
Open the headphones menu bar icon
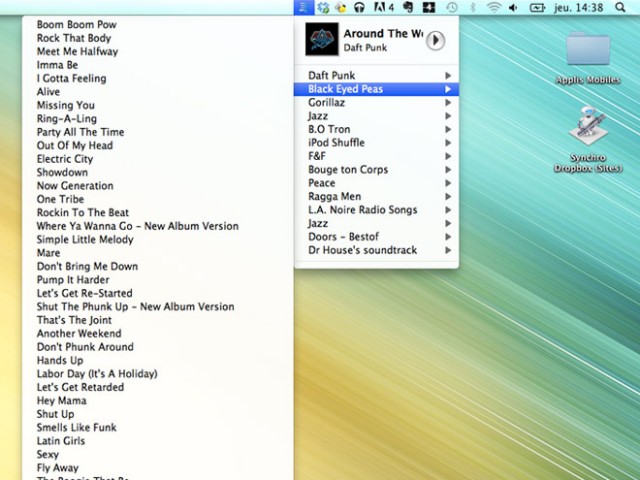click(359, 7)
